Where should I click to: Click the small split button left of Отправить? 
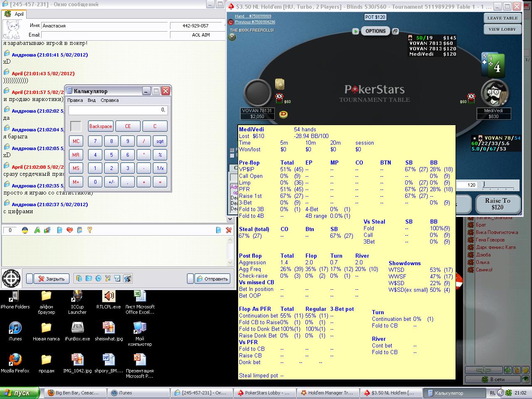[x=190, y=278]
